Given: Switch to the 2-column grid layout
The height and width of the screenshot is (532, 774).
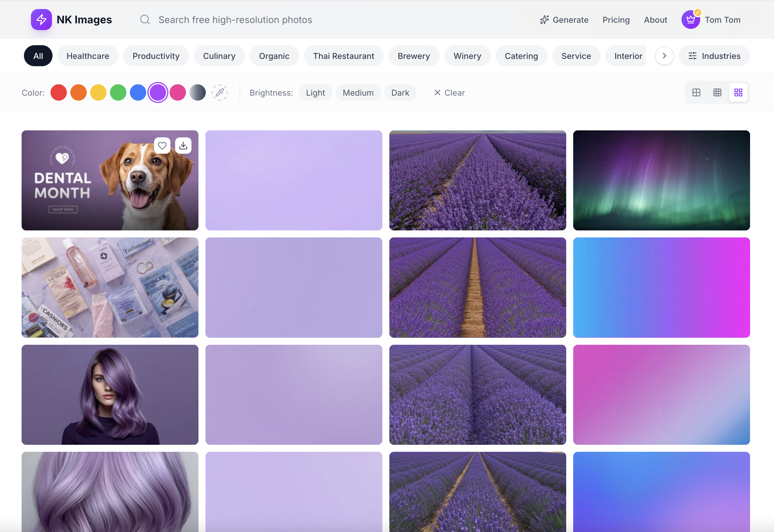Looking at the screenshot, I should [696, 92].
